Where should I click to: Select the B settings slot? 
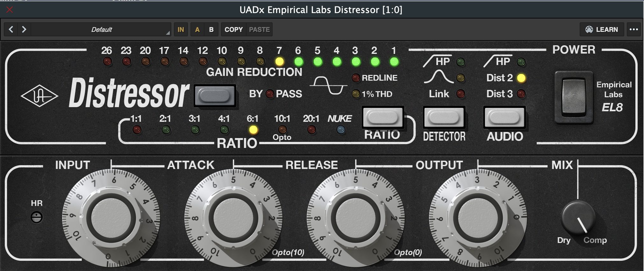(211, 30)
